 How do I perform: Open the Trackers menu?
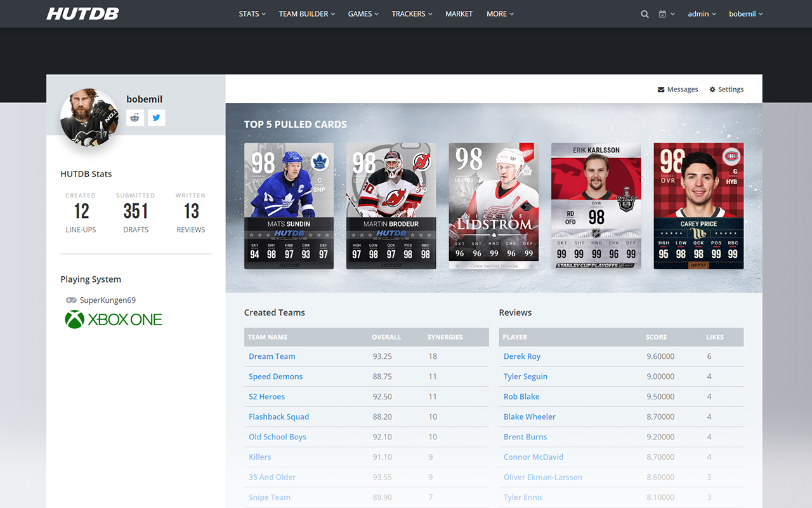click(412, 14)
